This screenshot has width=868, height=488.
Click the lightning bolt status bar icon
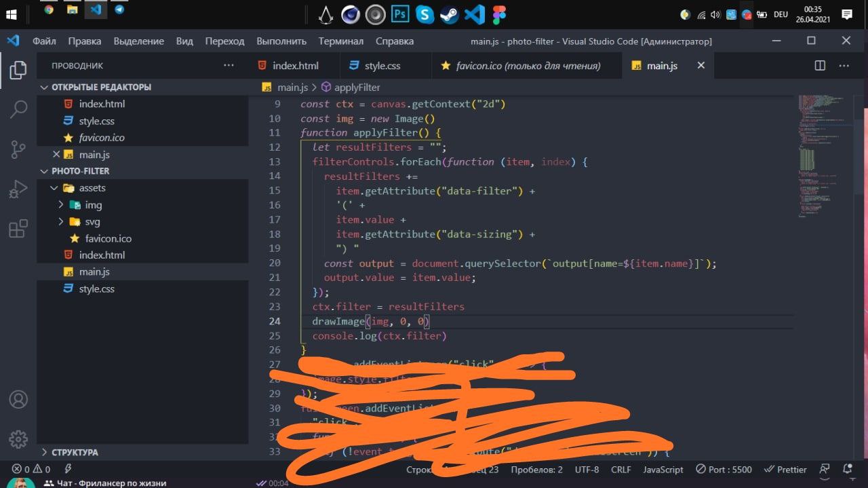(x=68, y=469)
